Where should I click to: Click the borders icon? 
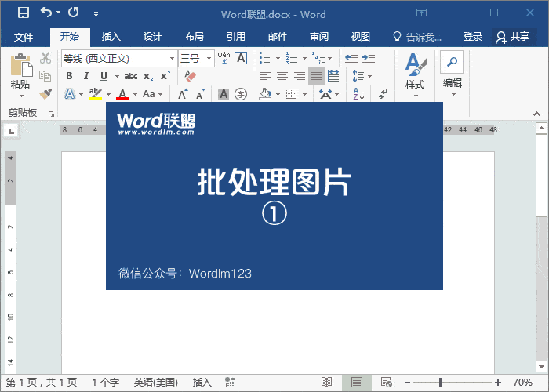click(x=291, y=94)
